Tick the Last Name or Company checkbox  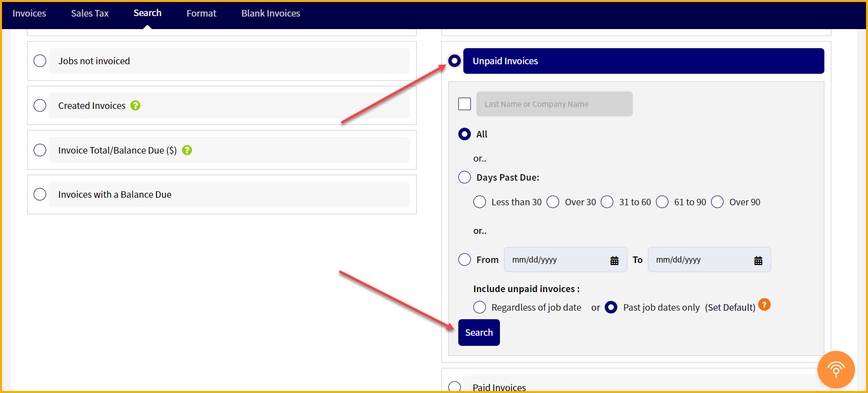(465, 104)
